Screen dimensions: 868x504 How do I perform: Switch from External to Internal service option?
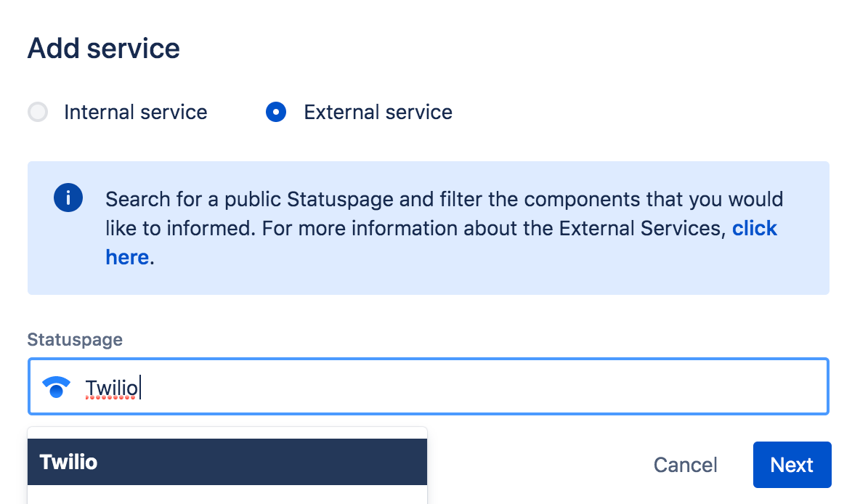(37, 112)
